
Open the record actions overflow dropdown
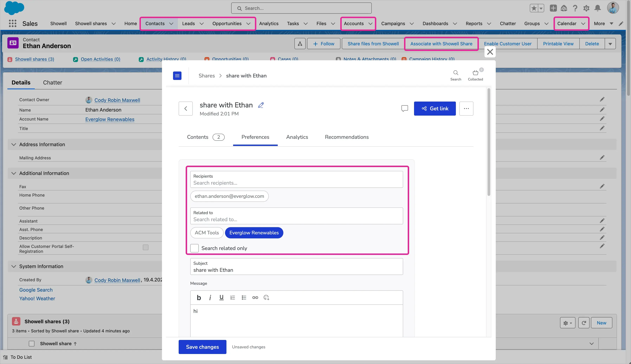click(x=610, y=44)
